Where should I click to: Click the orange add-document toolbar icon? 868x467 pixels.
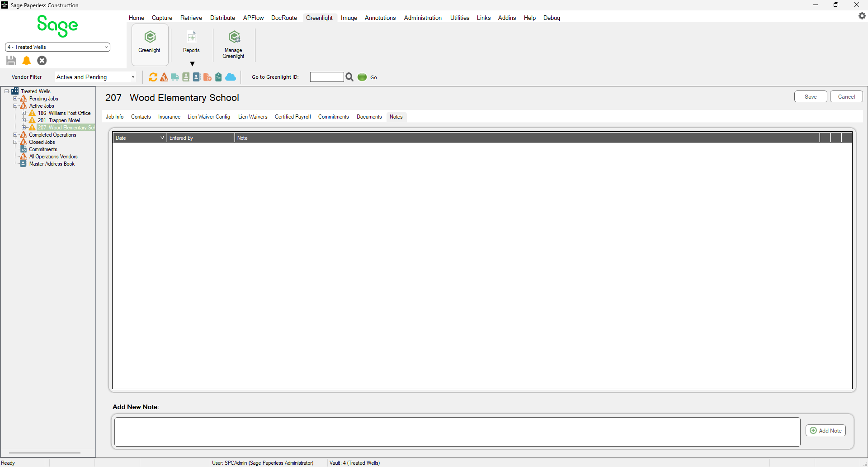[208, 77]
